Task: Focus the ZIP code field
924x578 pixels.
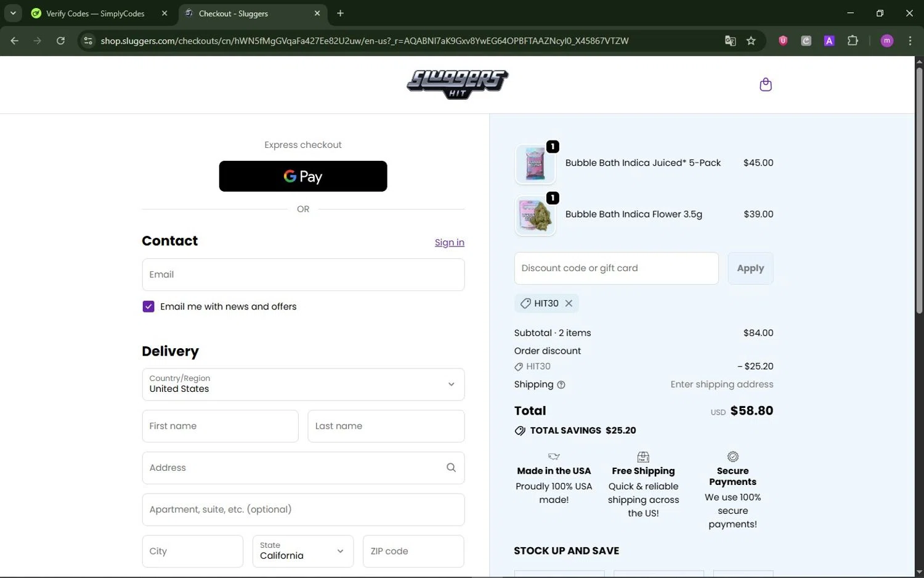Action: [x=413, y=551]
